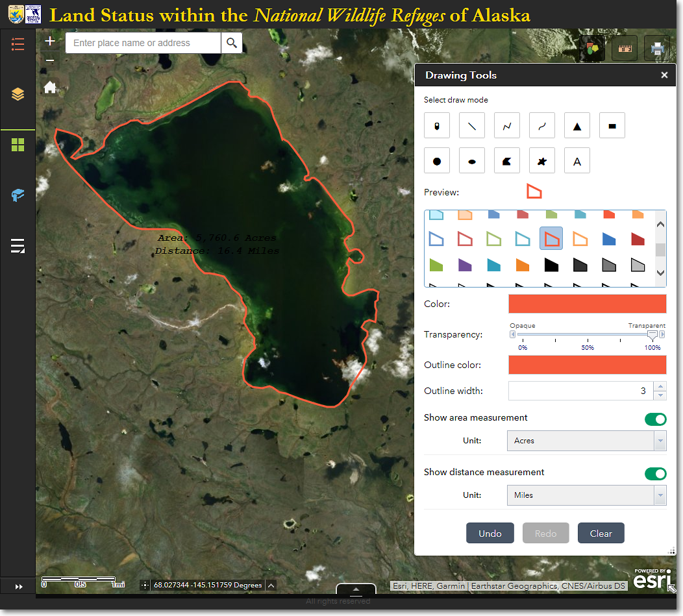This screenshot has height=616, width=683.
Task: Choose the circle draw mode
Action: [437, 161]
